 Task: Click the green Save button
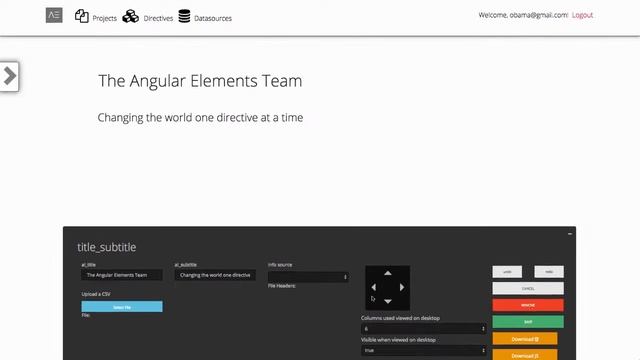528,322
